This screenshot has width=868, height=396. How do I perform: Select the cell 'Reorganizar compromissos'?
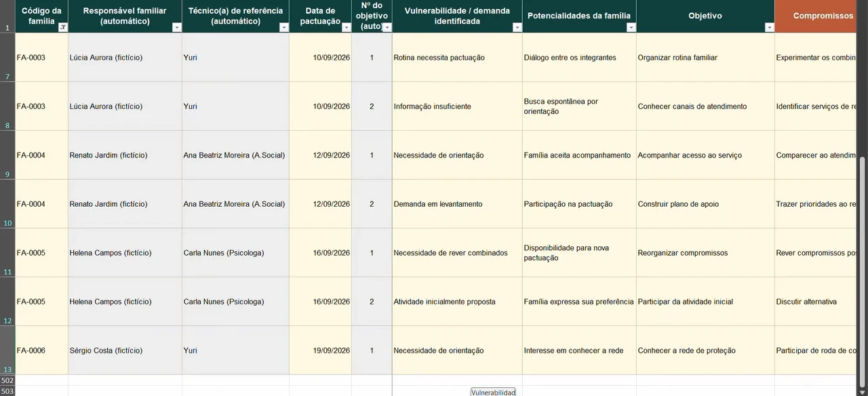[x=705, y=253]
